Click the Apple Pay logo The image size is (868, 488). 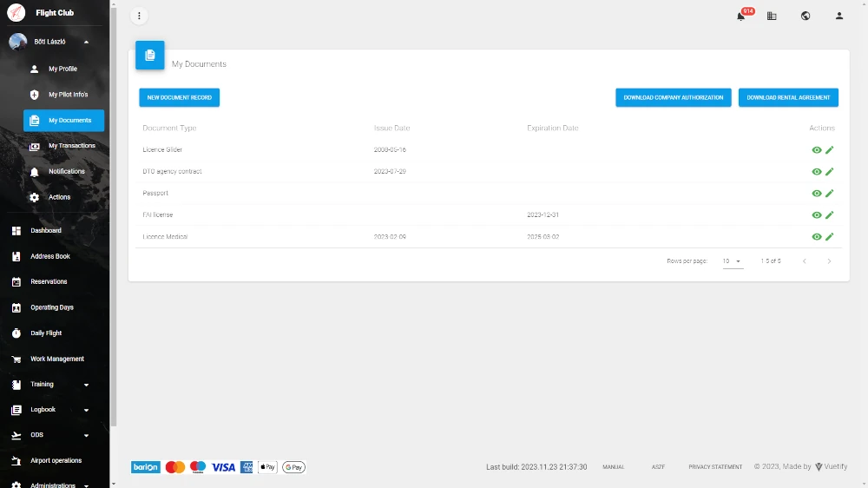pyautogui.click(x=267, y=467)
